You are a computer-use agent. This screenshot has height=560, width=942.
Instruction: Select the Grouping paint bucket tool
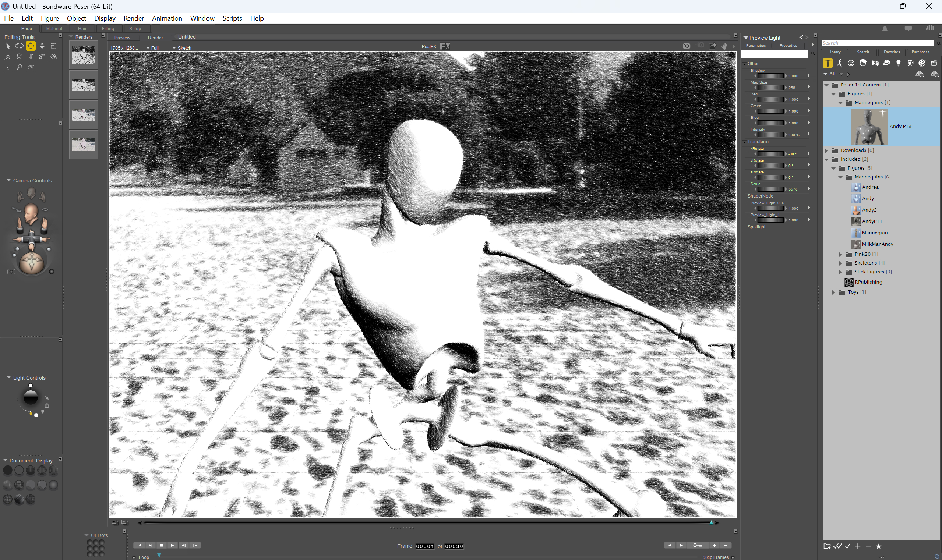[54, 57]
